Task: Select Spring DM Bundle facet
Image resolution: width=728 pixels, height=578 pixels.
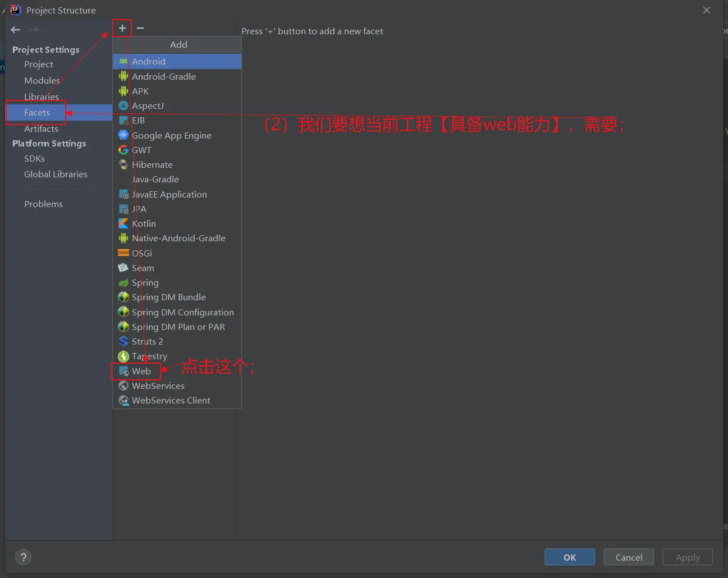Action: 177,297
